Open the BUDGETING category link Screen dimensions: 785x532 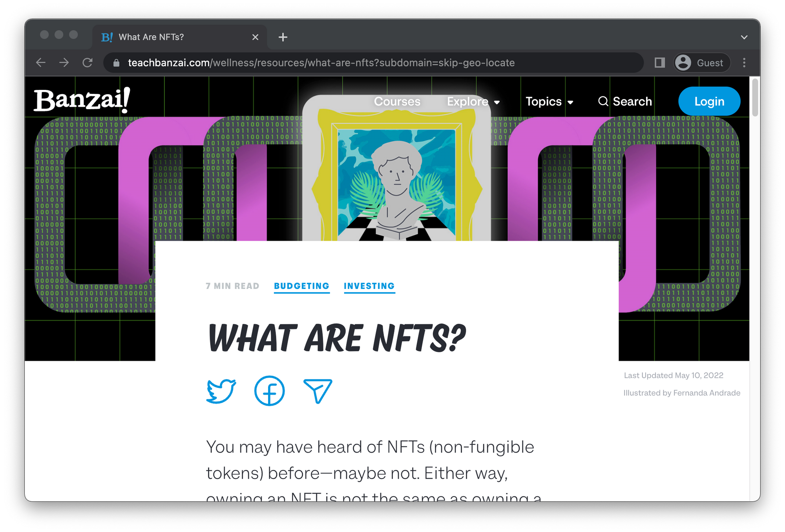[x=301, y=286]
